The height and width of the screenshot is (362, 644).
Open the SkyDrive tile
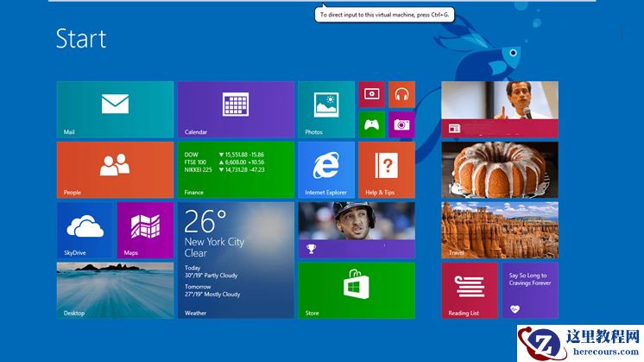[x=85, y=230]
